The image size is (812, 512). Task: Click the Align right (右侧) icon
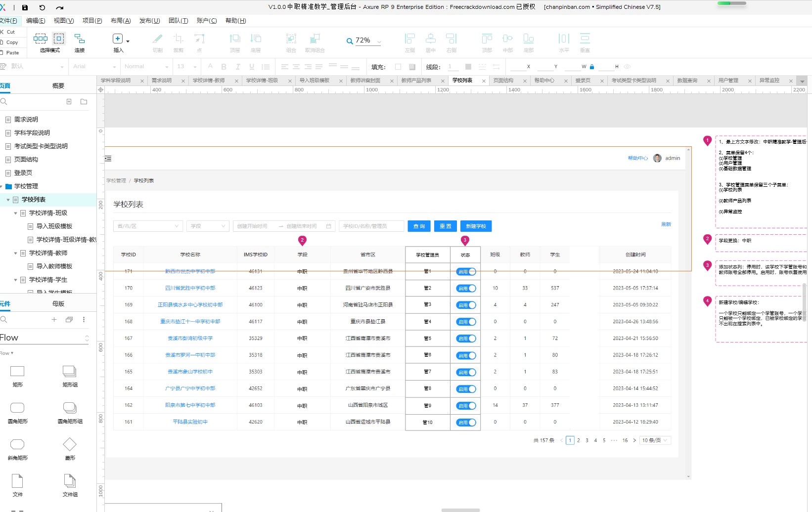[451, 39]
